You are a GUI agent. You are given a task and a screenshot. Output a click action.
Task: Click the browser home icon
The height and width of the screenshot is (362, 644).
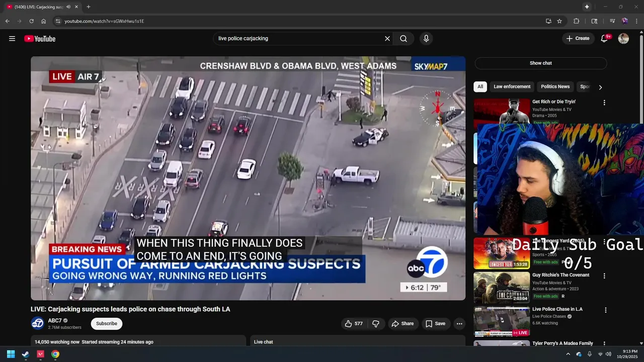(44, 21)
